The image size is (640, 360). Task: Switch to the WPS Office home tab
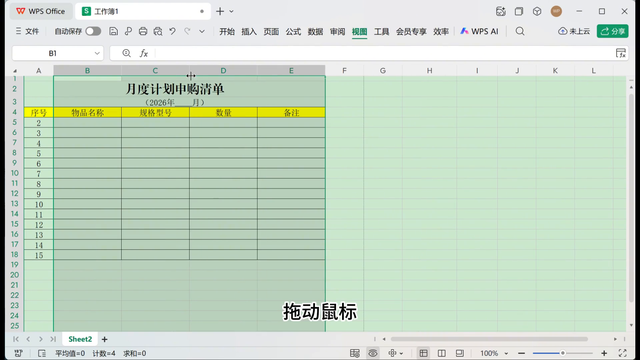coord(40,11)
